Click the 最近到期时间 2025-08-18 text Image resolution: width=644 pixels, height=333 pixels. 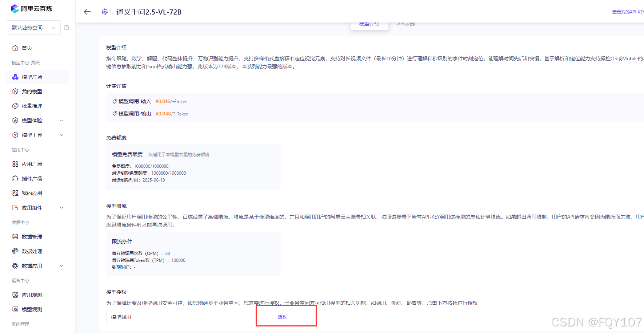click(x=138, y=180)
